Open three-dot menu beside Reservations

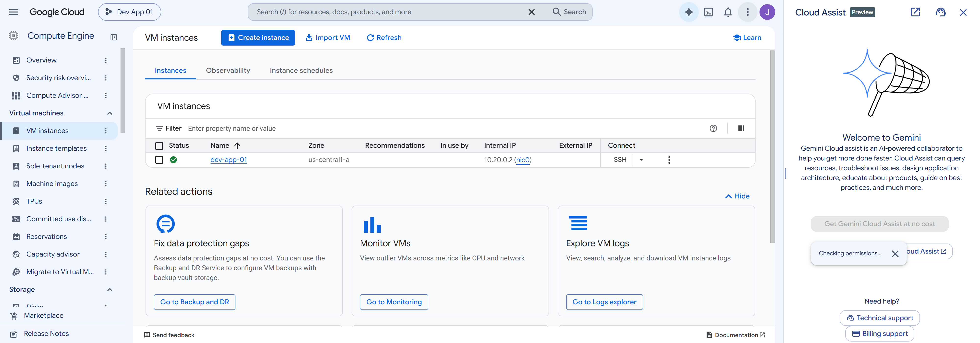[106, 236]
